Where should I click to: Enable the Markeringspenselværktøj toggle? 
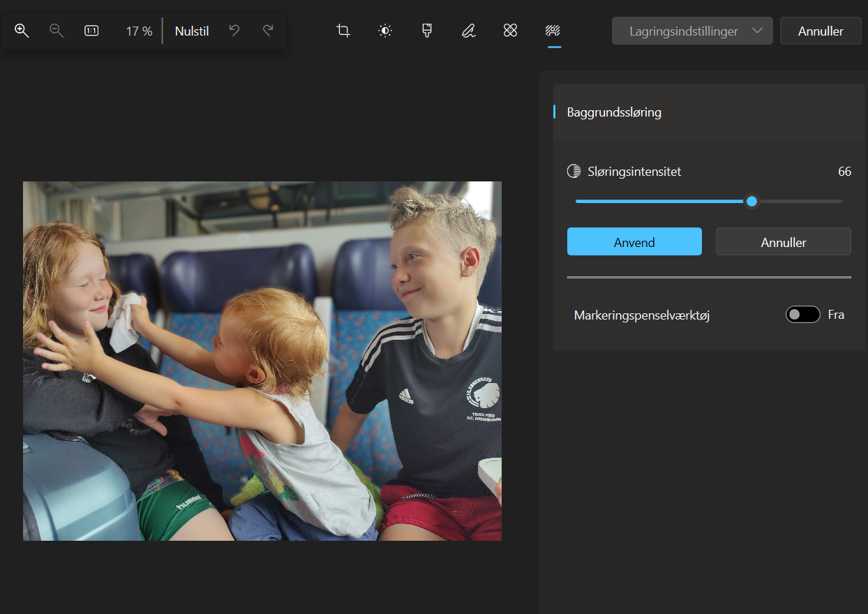(802, 314)
